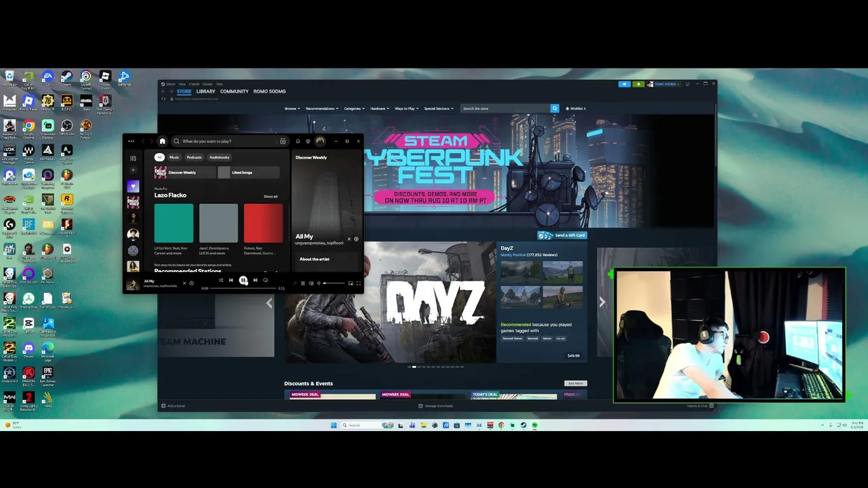Show previous featured game with left arrow

(269, 302)
